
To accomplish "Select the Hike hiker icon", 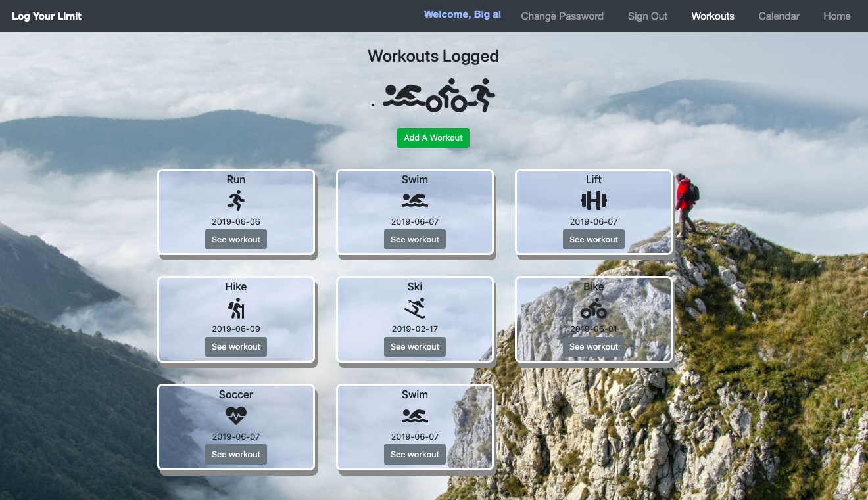I will point(236,307).
